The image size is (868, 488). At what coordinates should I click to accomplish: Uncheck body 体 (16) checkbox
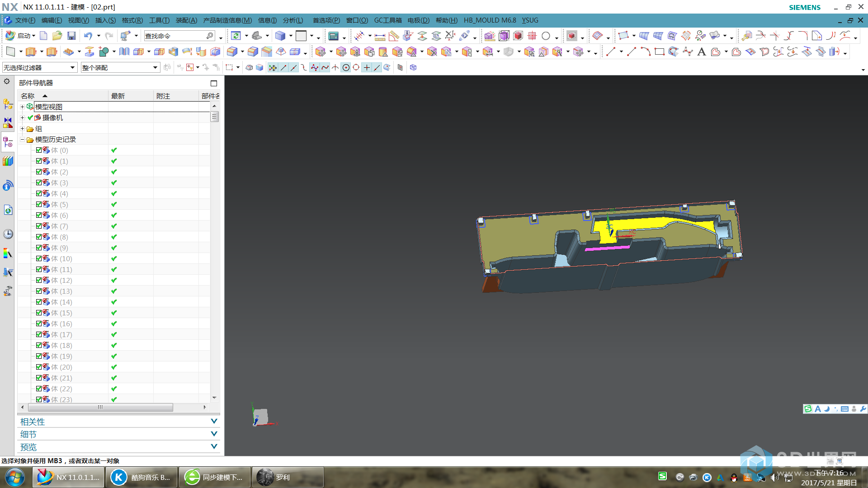coord(39,324)
